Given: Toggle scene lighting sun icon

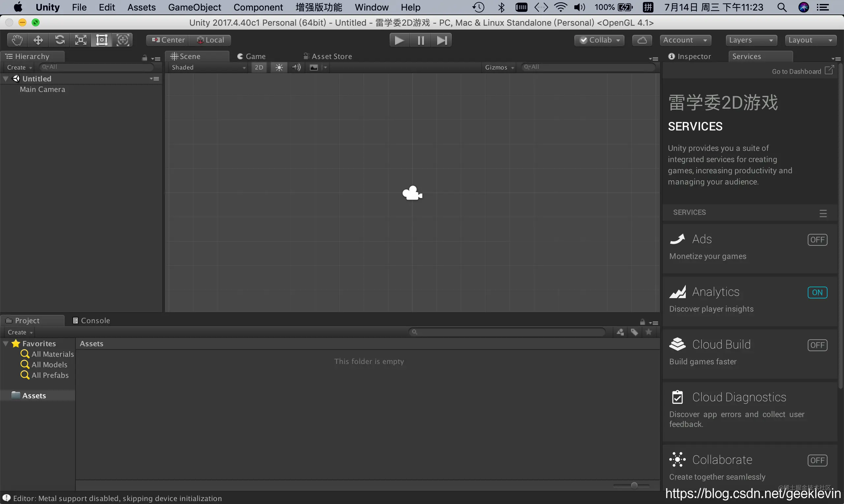Looking at the screenshot, I should tap(279, 67).
